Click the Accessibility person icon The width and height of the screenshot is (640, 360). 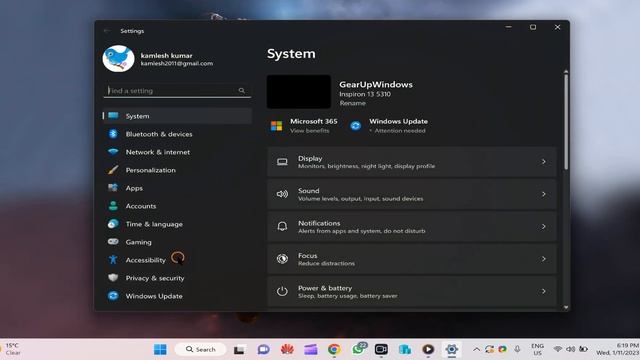113,260
